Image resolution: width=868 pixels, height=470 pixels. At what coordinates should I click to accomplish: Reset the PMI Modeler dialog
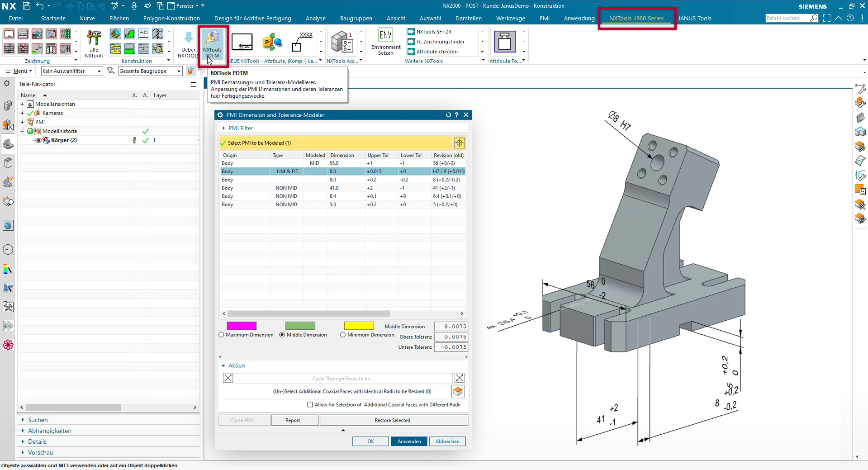pyautogui.click(x=448, y=115)
